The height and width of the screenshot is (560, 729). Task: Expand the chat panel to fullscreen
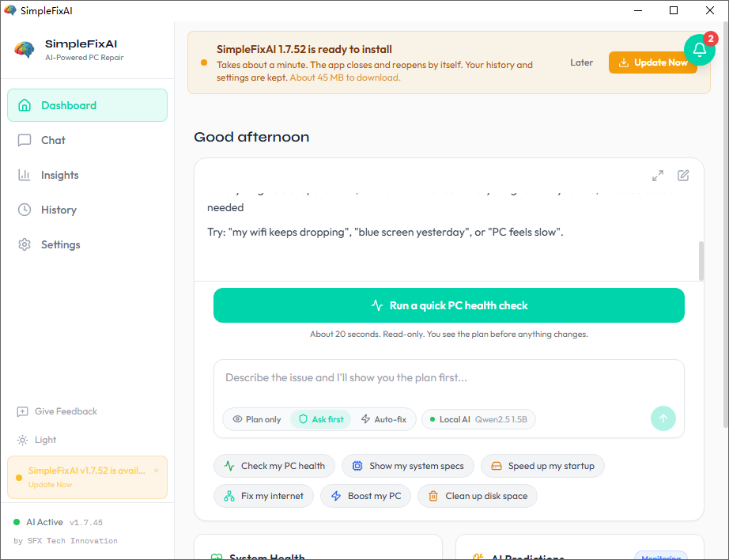coord(657,176)
